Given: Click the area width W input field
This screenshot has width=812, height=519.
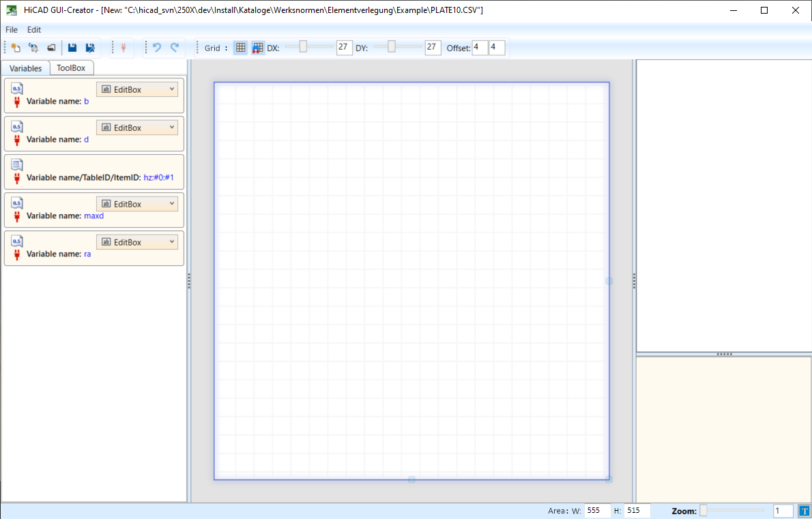Looking at the screenshot, I should tap(597, 511).
